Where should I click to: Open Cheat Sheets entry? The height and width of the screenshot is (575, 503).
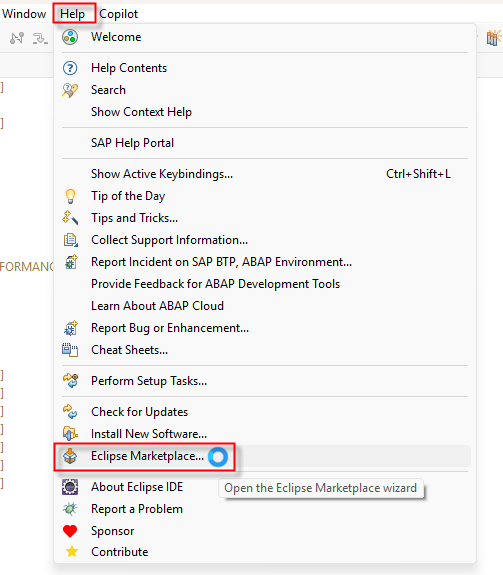(265, 350)
